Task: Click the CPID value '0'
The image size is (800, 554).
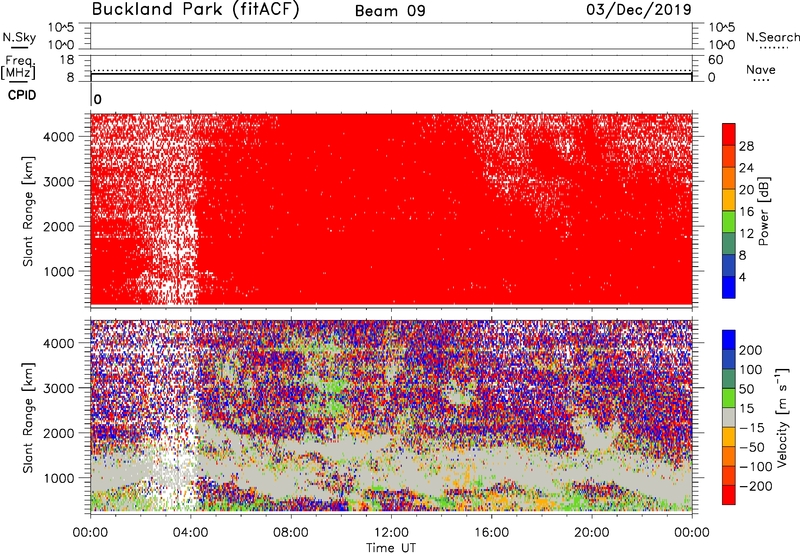Action: 97,99
